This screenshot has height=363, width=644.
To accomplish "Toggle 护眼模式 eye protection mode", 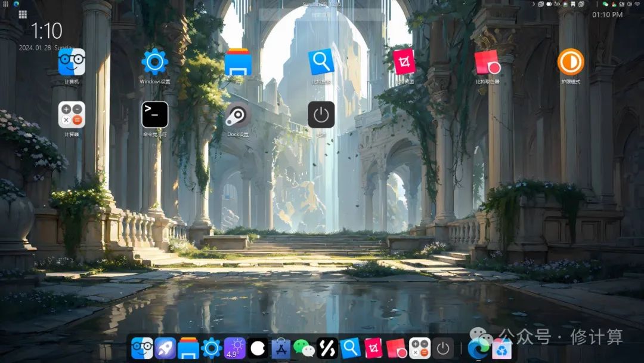I will 570,63.
